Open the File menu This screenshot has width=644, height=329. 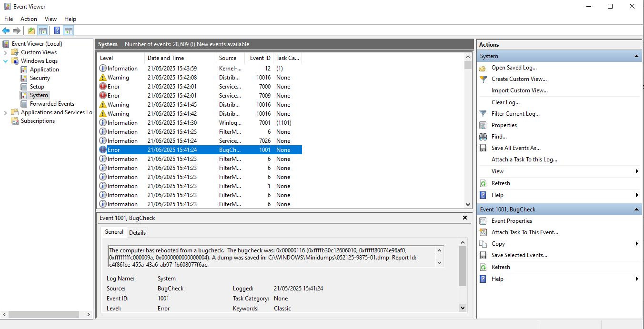pyautogui.click(x=9, y=19)
